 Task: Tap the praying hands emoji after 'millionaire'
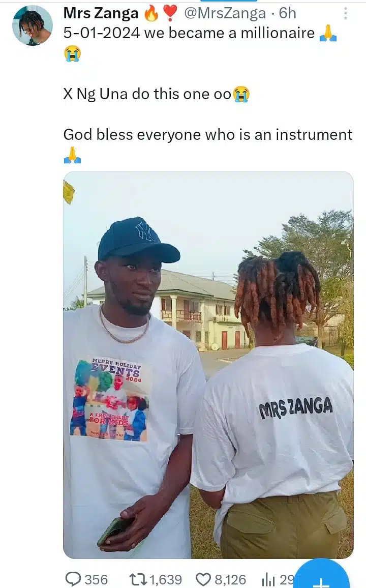[x=328, y=33]
